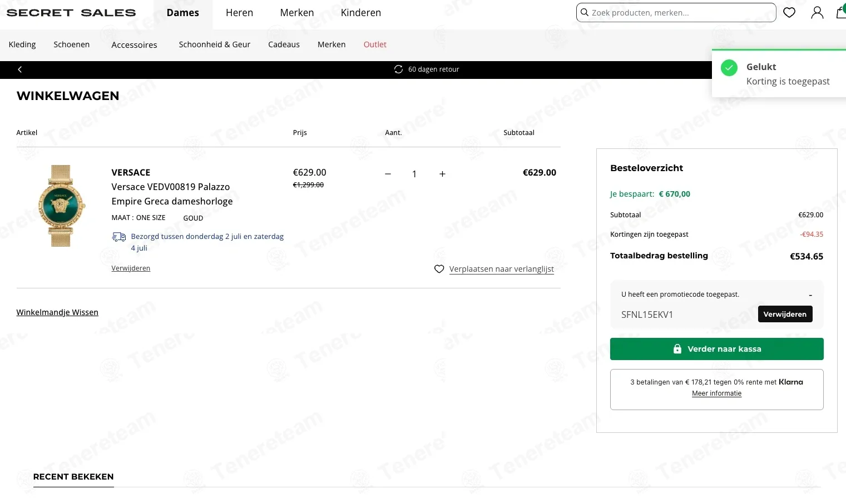Open the Cadeaus category

click(284, 44)
